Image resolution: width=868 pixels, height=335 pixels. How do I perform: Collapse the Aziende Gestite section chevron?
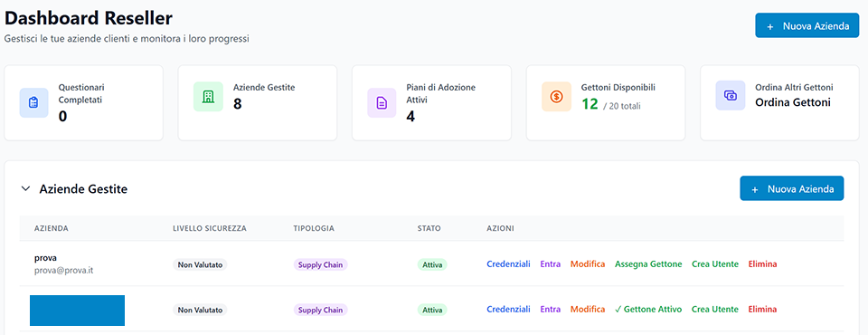25,189
